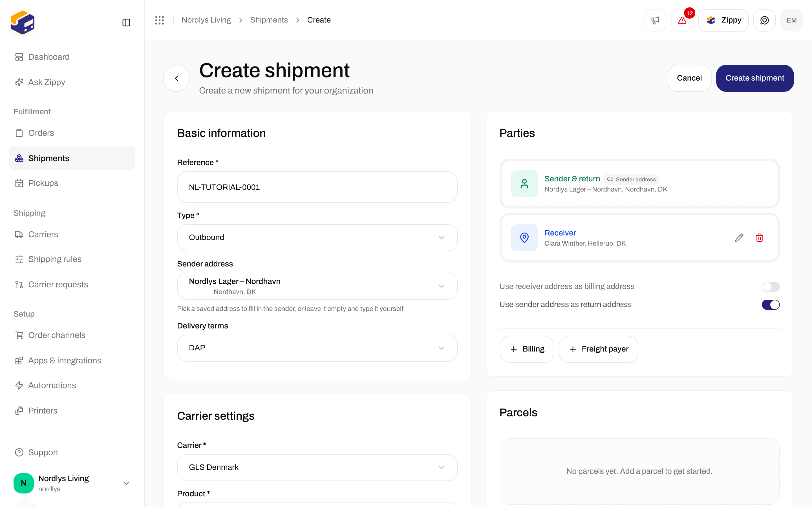This screenshot has height=507, width=812.
Task: Open the apps grid icon
Action: tap(160, 20)
